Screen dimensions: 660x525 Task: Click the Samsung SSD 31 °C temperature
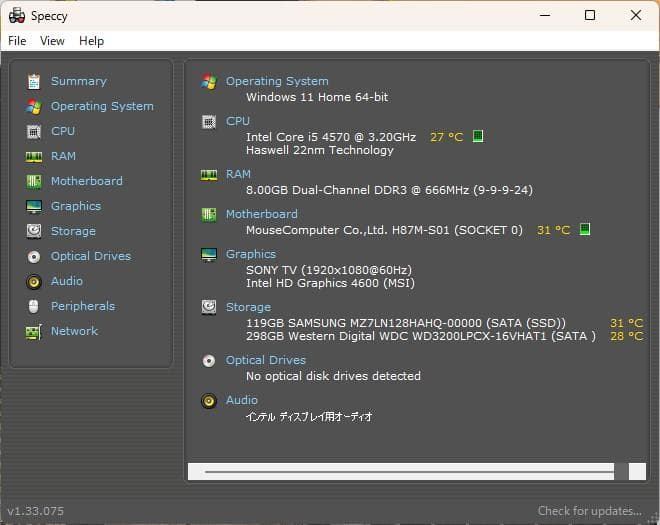coord(626,323)
